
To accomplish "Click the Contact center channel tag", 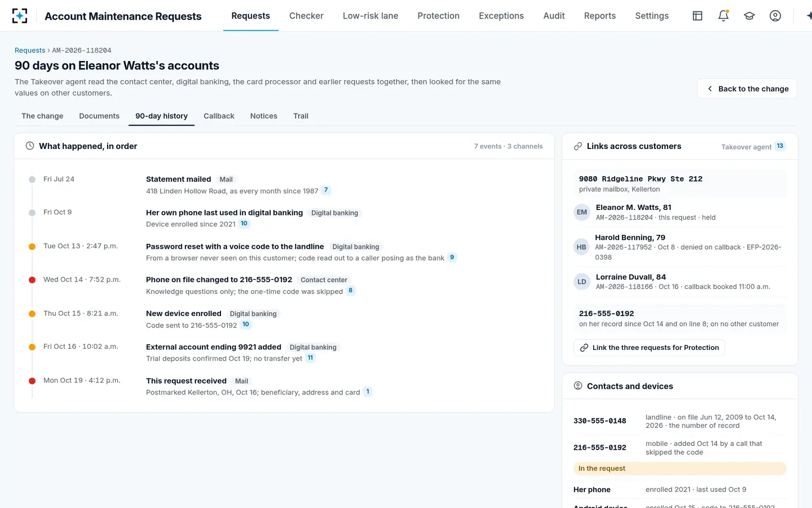I will (324, 280).
